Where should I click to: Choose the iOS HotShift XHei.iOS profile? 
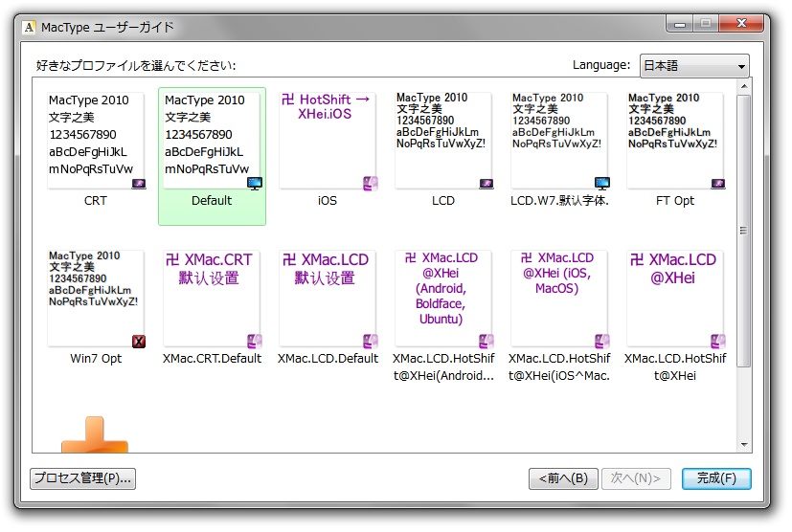click(x=328, y=141)
